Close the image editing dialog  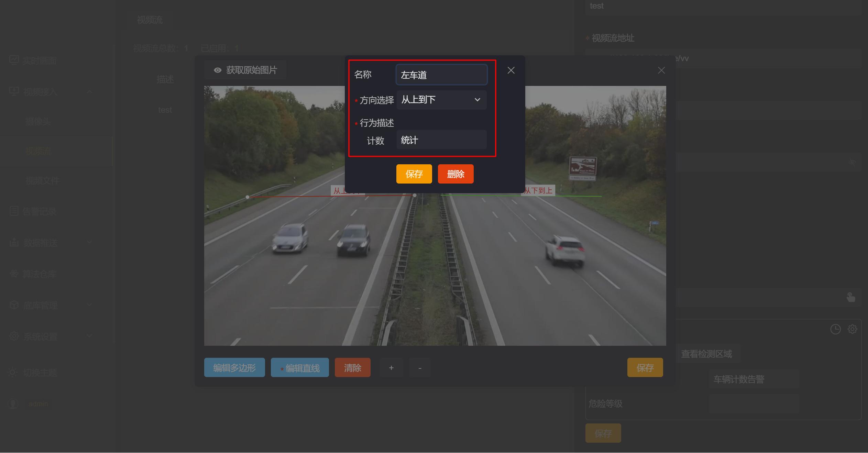[661, 70]
